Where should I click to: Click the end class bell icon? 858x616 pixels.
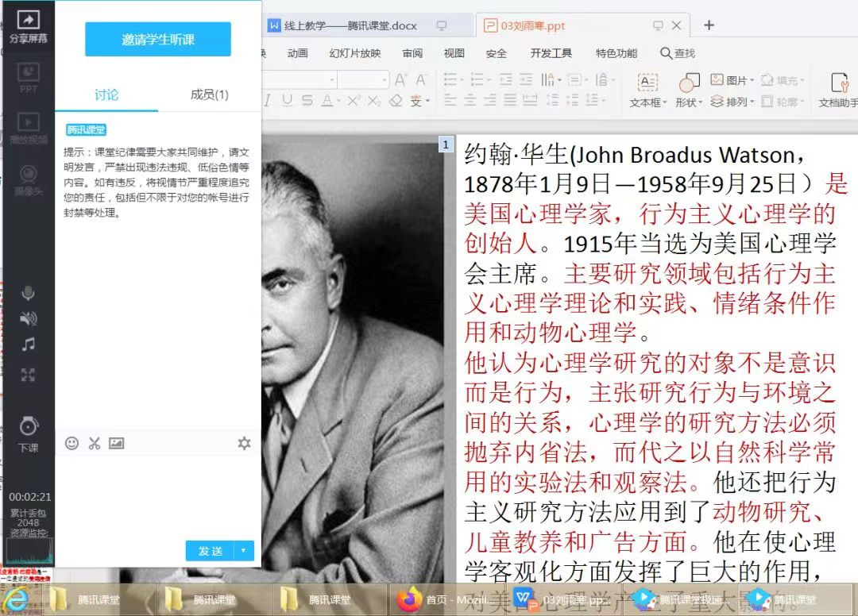28,426
